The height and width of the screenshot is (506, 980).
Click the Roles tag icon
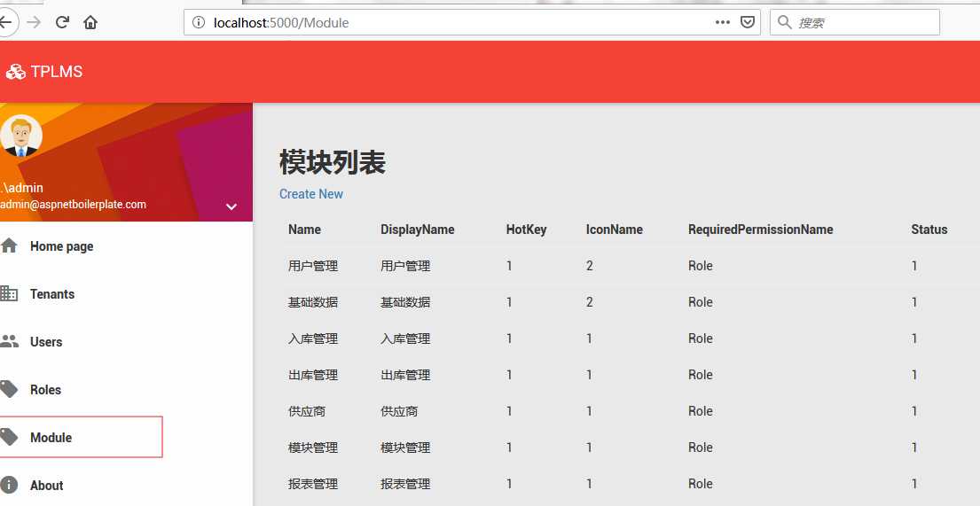coord(9,389)
